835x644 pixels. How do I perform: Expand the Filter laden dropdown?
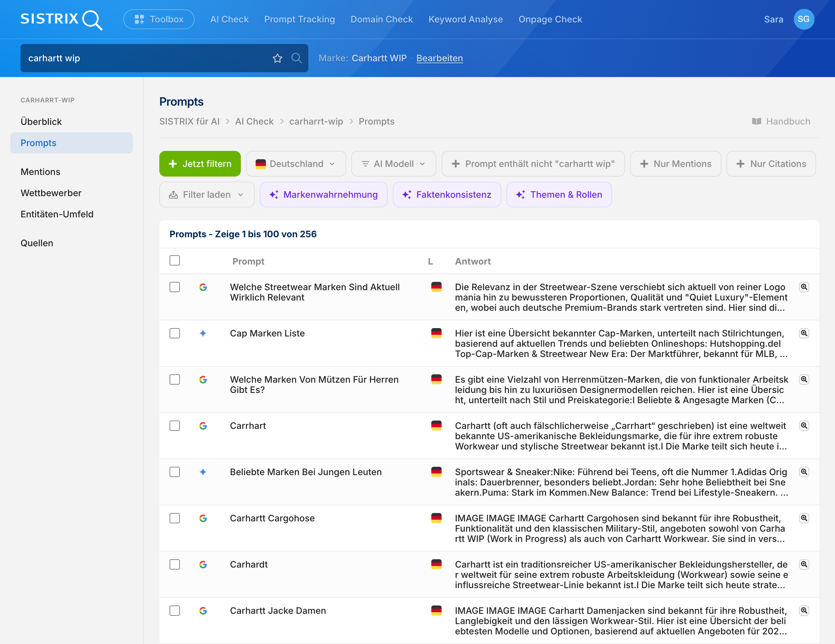[x=207, y=195]
